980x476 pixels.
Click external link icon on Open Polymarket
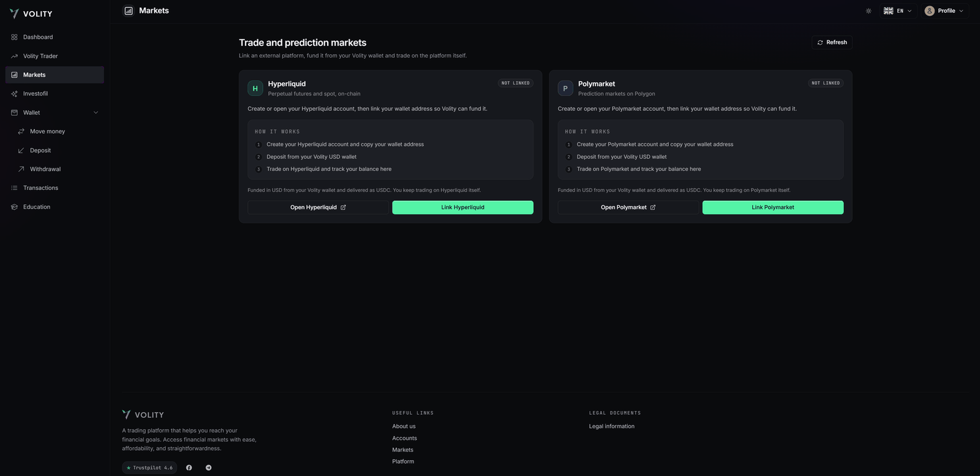pyautogui.click(x=653, y=208)
